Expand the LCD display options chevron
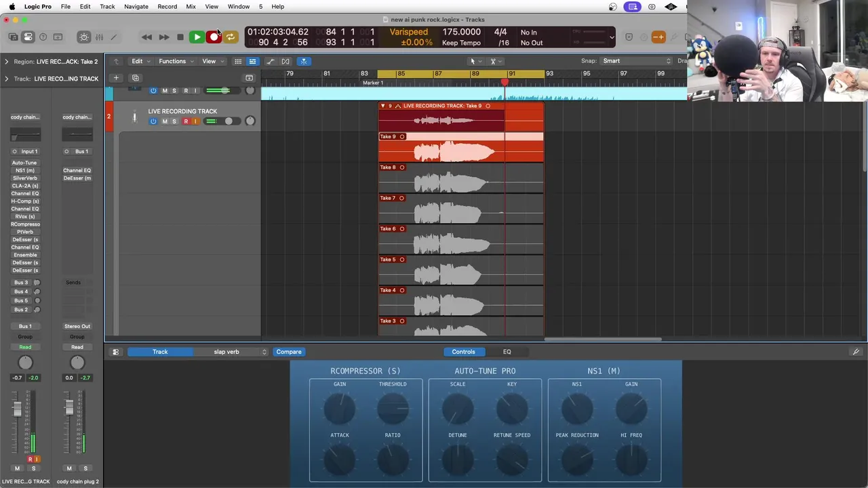This screenshot has width=868, height=488. (x=612, y=37)
